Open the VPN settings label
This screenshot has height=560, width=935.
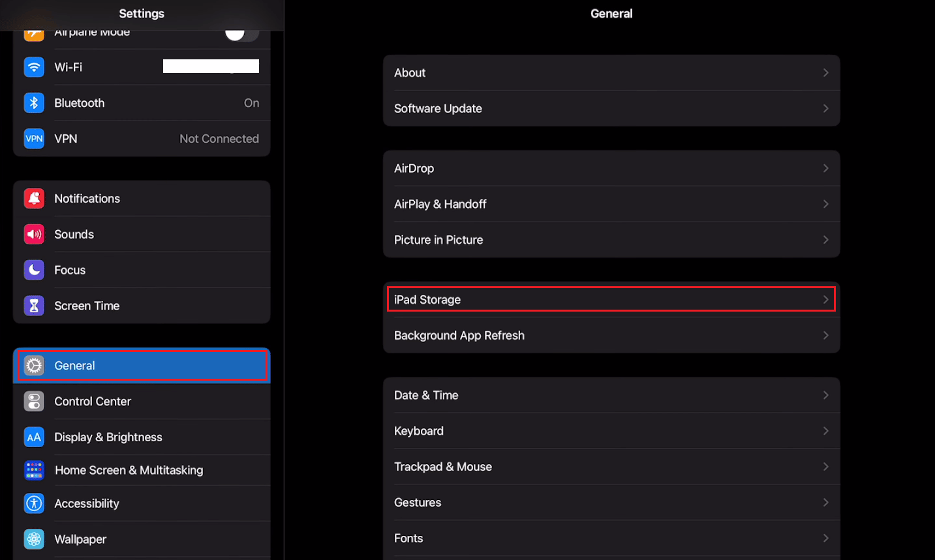66,139
